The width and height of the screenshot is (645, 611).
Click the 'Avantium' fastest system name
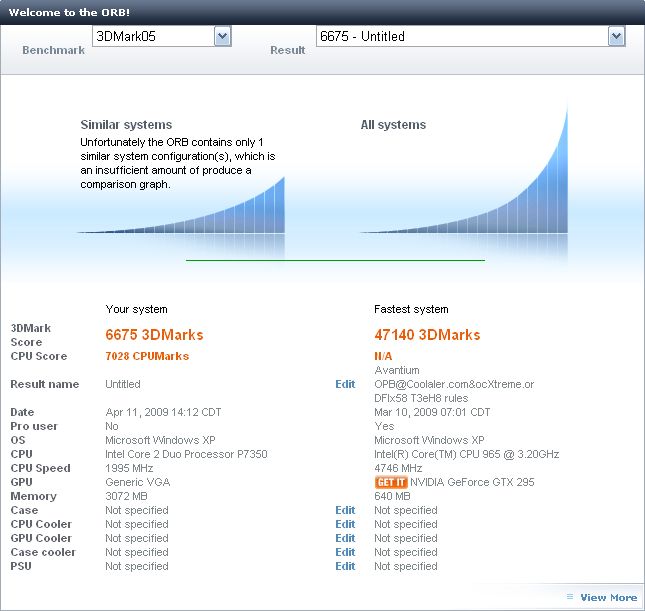click(x=397, y=370)
